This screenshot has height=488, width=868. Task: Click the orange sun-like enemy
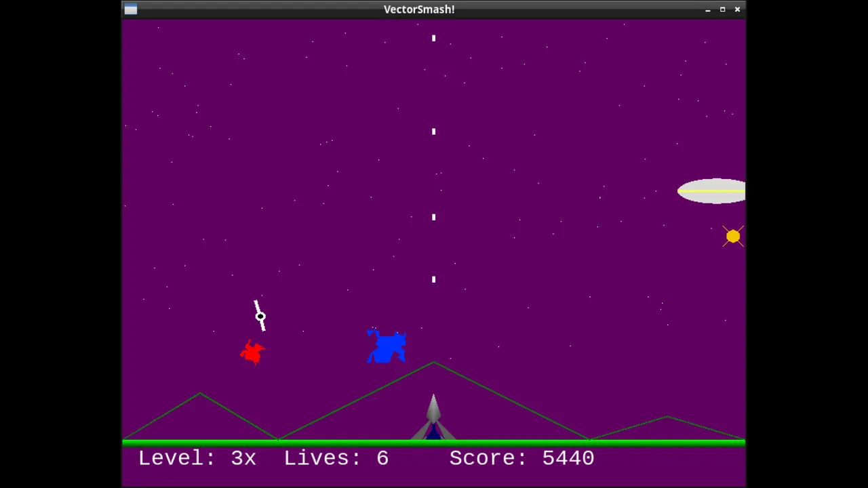click(733, 237)
